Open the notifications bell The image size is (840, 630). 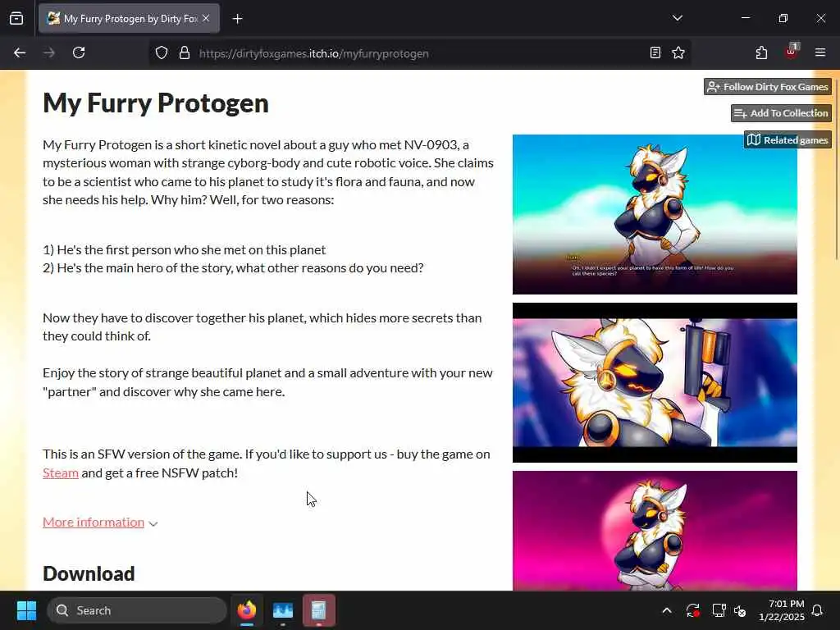point(818,610)
